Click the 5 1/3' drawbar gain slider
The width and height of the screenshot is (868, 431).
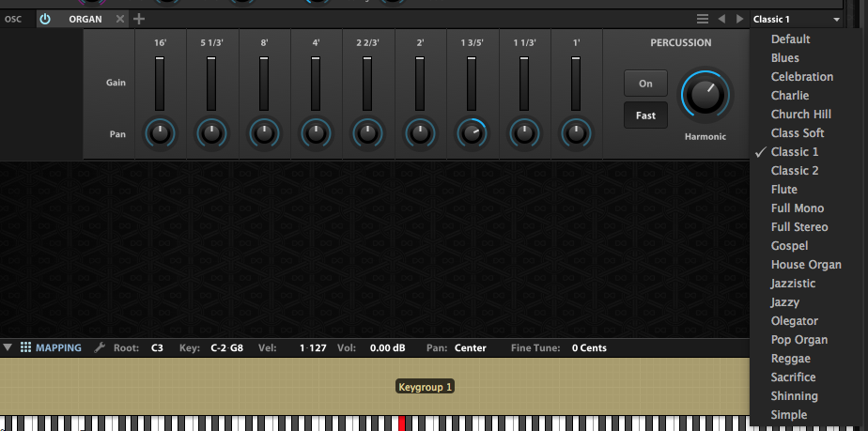tap(211, 85)
